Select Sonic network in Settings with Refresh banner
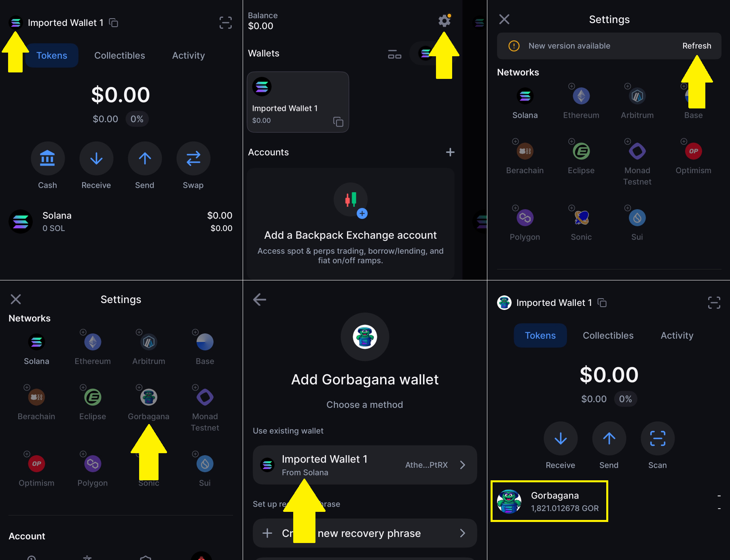Screen dimensions: 730x560 581,218
